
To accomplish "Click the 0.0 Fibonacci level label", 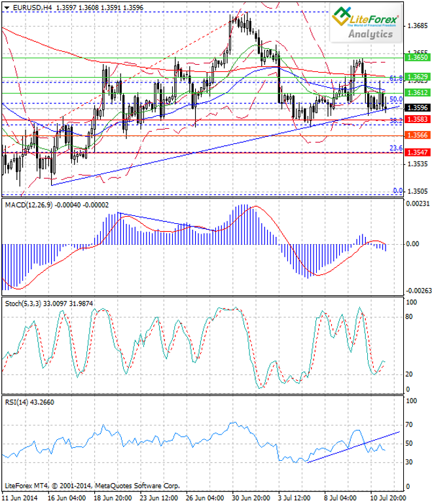I will (397, 191).
